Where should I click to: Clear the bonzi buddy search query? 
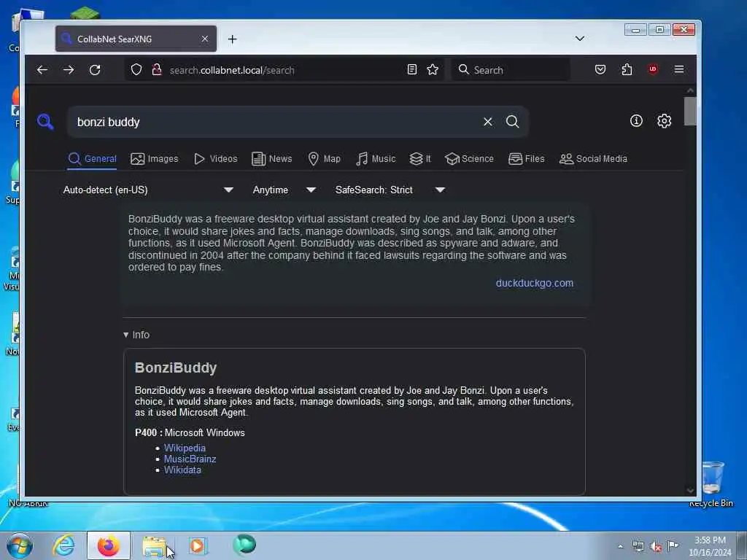[488, 122]
